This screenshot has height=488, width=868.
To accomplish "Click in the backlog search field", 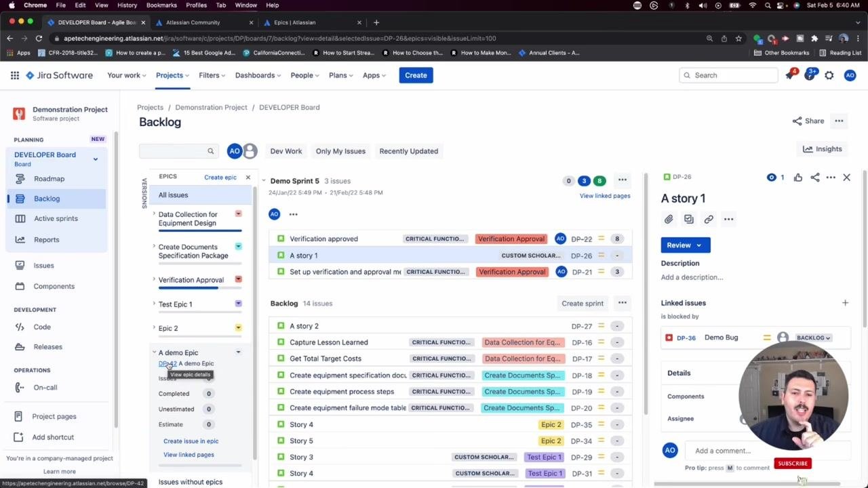I will (x=178, y=151).
